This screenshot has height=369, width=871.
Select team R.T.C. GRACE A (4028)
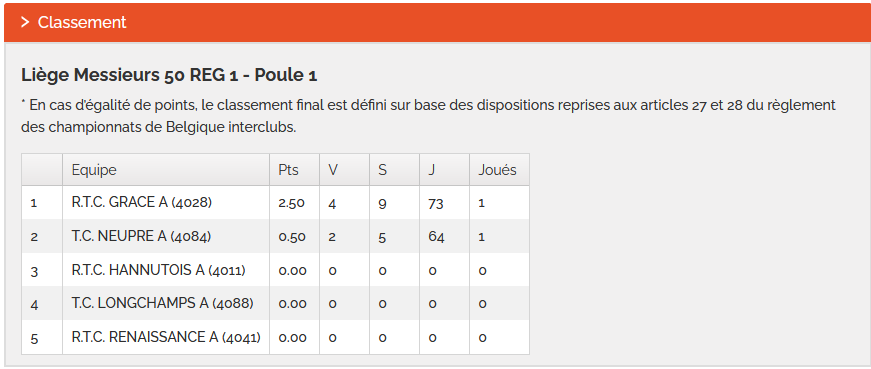(142, 203)
